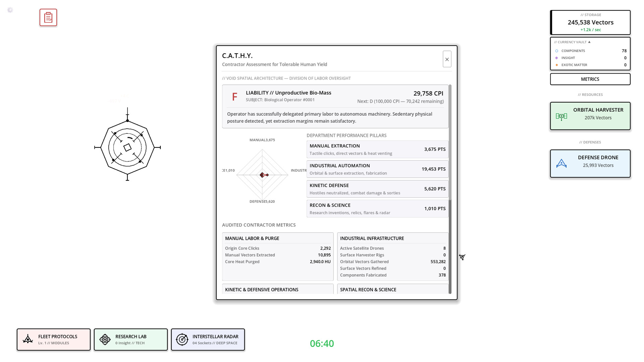Open the Metrics button
The height and width of the screenshot is (362, 644).
(590, 79)
